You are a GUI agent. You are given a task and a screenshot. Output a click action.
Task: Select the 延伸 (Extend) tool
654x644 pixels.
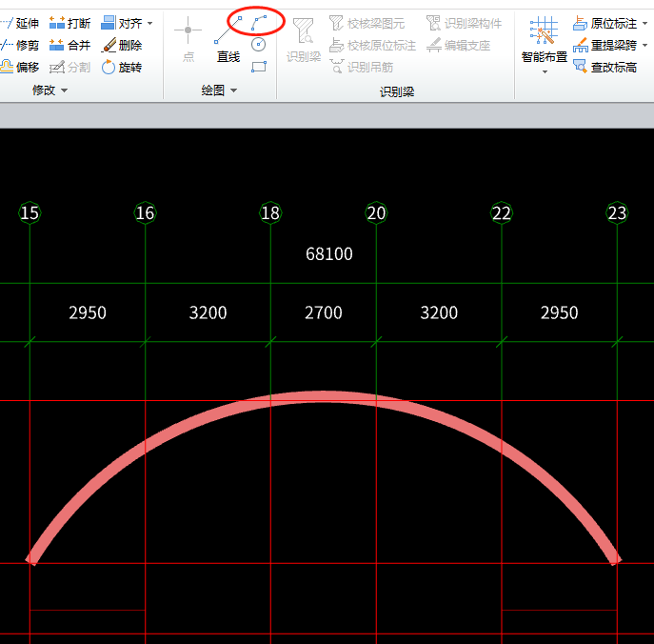point(20,23)
